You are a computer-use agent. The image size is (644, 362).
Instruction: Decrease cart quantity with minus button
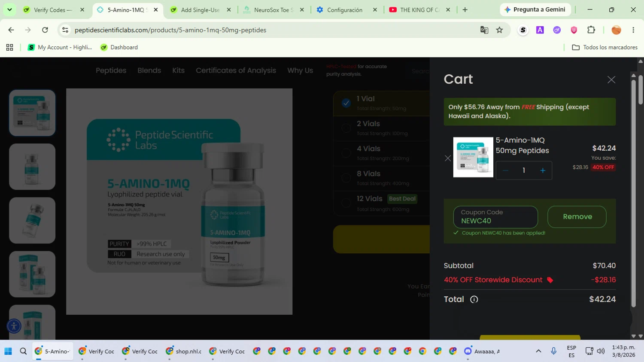pyautogui.click(x=505, y=170)
